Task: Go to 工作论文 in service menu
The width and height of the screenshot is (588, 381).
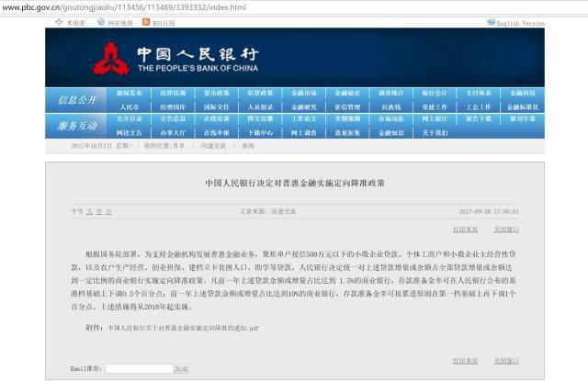Action: (x=304, y=118)
